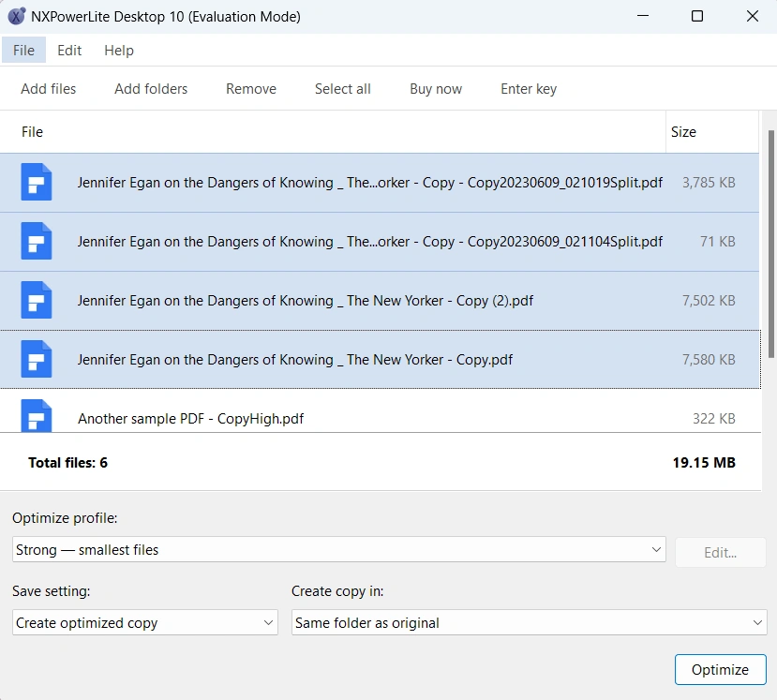Viewport: 777px width, 700px height.
Task: Open the Help menu
Action: click(119, 50)
